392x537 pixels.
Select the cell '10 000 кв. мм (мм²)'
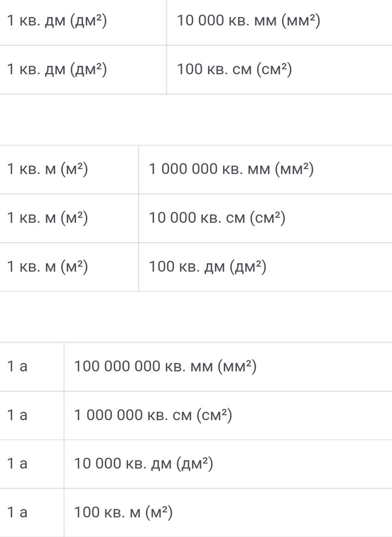pos(279,21)
